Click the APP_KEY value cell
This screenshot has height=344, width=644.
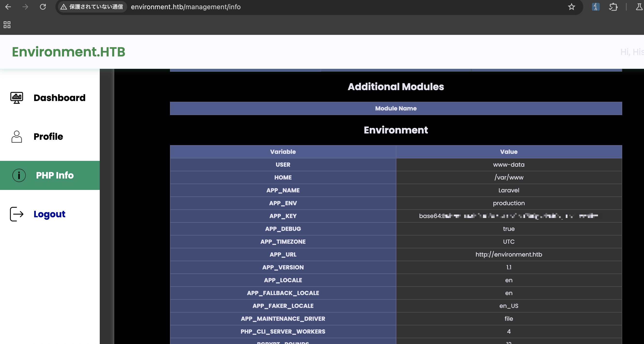(x=508, y=216)
